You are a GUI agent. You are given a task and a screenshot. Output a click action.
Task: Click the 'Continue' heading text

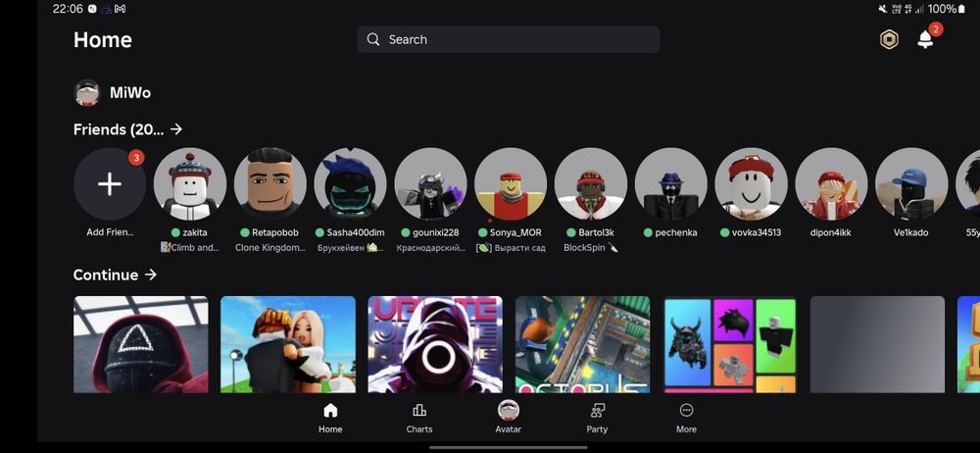106,275
